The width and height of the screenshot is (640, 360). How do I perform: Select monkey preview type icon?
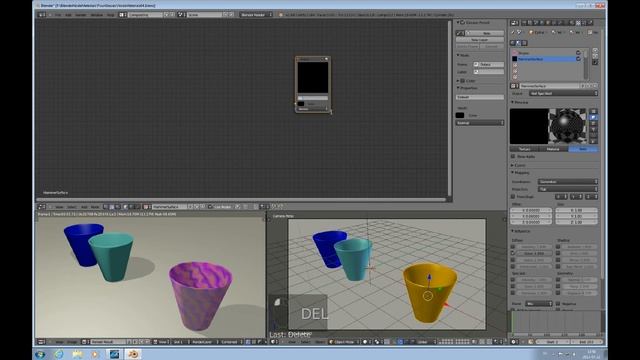pyautogui.click(x=593, y=130)
